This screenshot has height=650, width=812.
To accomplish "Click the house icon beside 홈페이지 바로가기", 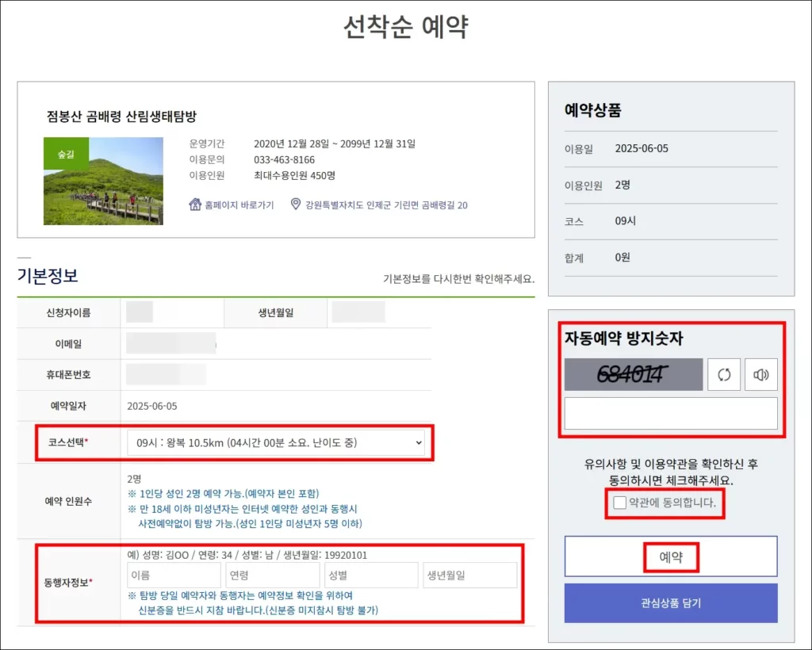I will tap(195, 205).
